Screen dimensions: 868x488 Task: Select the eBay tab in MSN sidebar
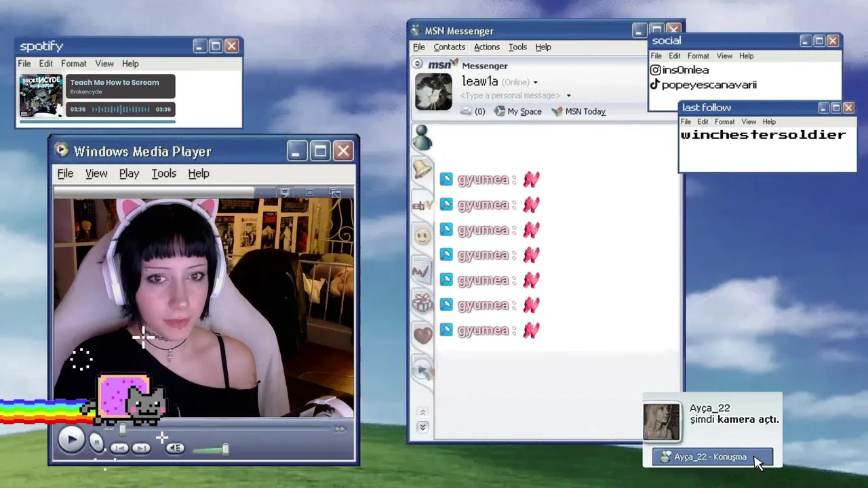coord(422,205)
